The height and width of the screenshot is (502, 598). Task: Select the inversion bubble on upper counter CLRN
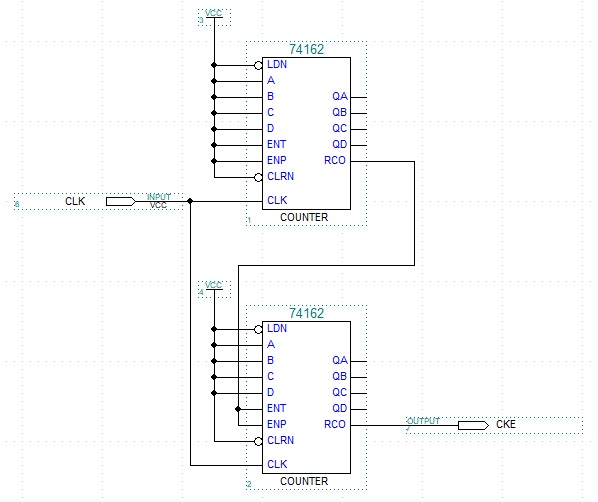(258, 177)
